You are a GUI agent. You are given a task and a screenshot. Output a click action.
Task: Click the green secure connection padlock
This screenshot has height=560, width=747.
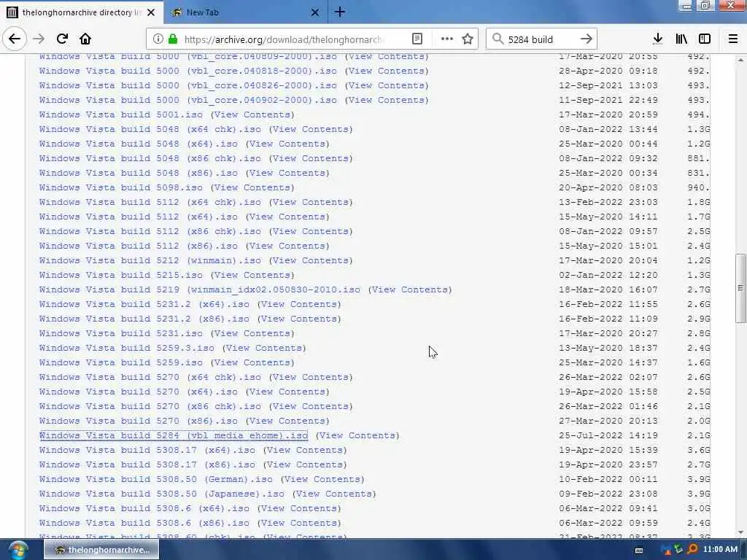(173, 39)
